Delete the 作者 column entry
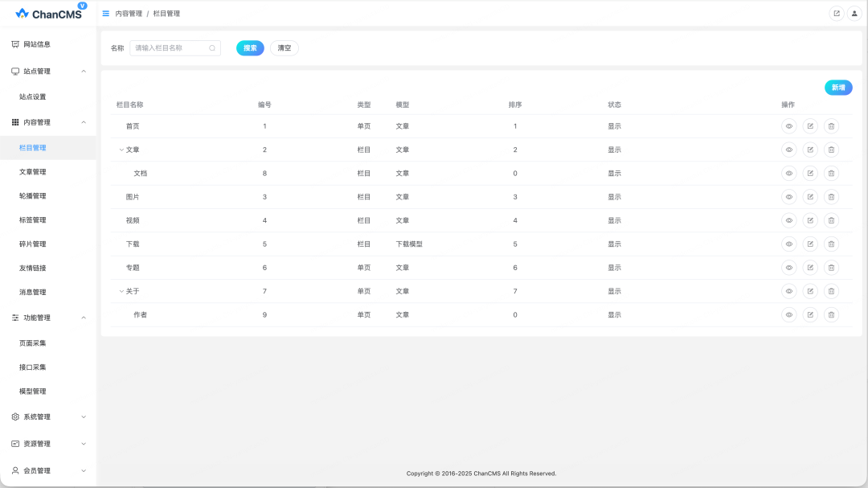The width and height of the screenshot is (868, 488). [831, 315]
